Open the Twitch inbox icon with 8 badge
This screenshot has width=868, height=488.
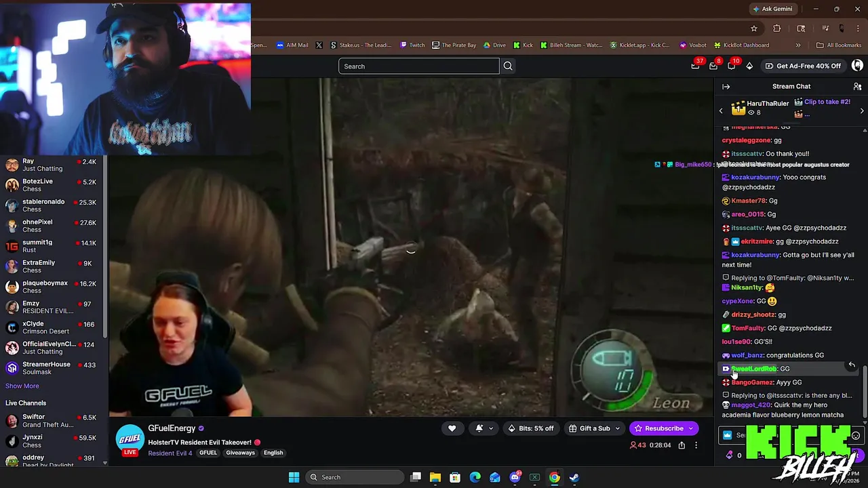pos(713,66)
